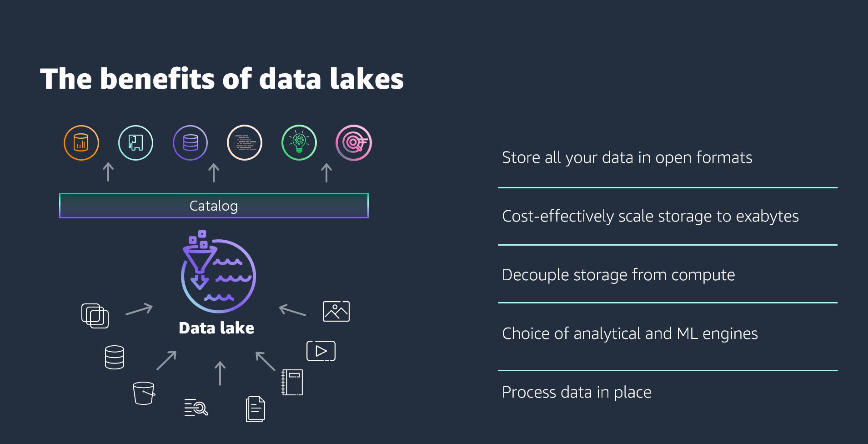The width and height of the screenshot is (868, 444).
Task: Click the document pages source icon
Action: click(x=256, y=409)
